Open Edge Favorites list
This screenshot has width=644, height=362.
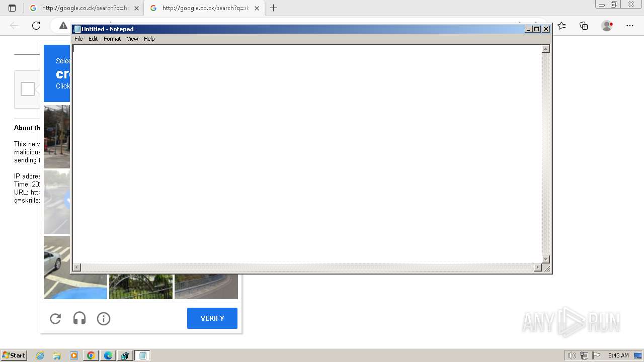click(x=561, y=26)
